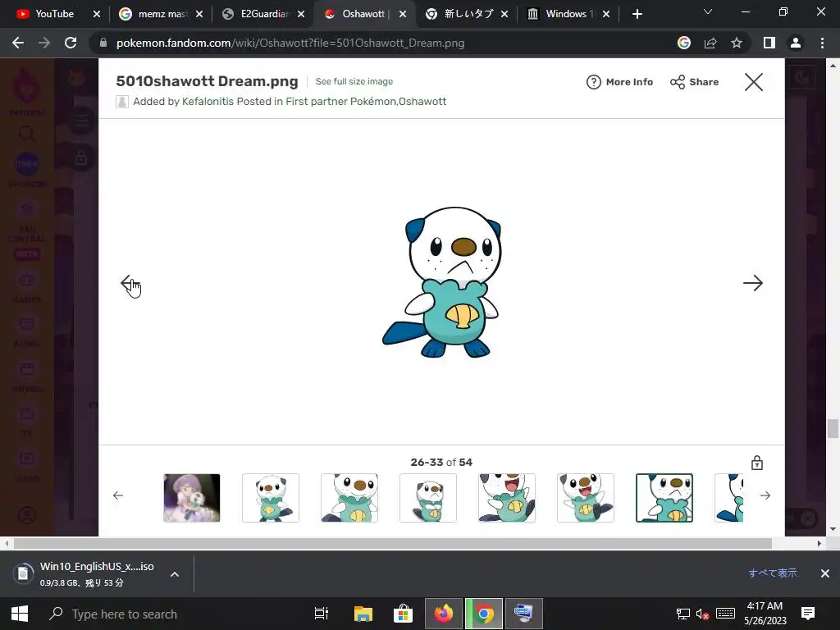Image resolution: width=840 pixels, height=630 pixels.
Task: Open a new browser tab
Action: pyautogui.click(x=637, y=14)
